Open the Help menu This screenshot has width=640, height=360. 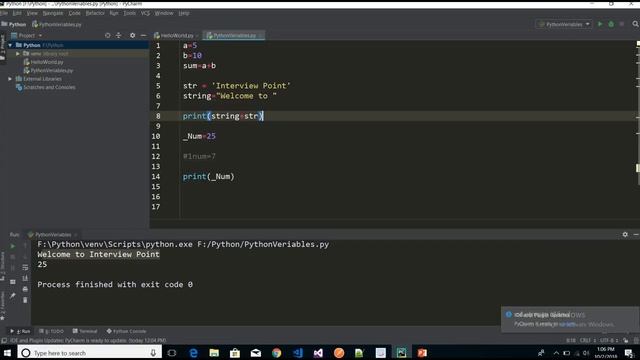click(x=184, y=13)
